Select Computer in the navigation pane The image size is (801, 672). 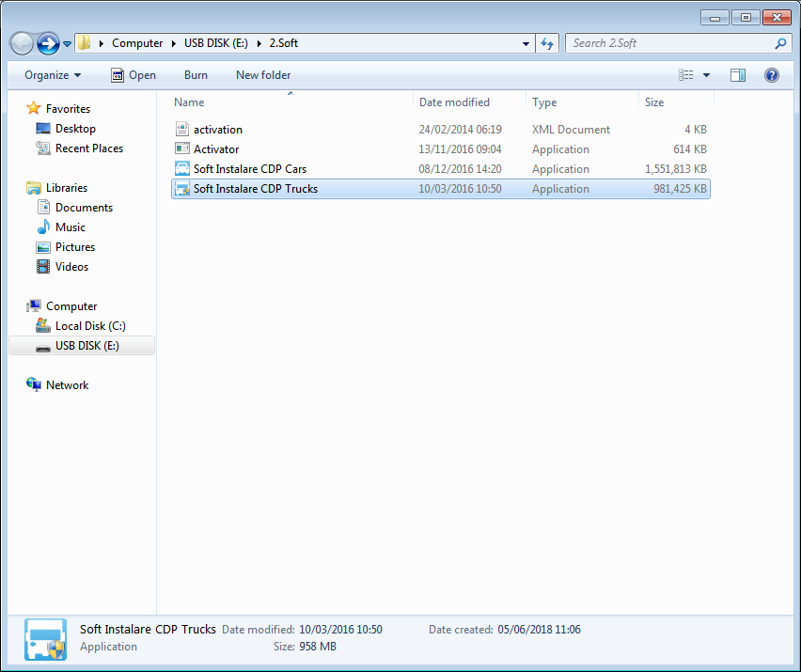tap(71, 306)
